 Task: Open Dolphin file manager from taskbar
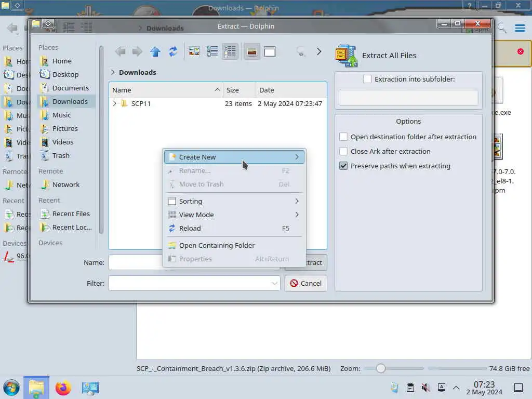(36, 388)
